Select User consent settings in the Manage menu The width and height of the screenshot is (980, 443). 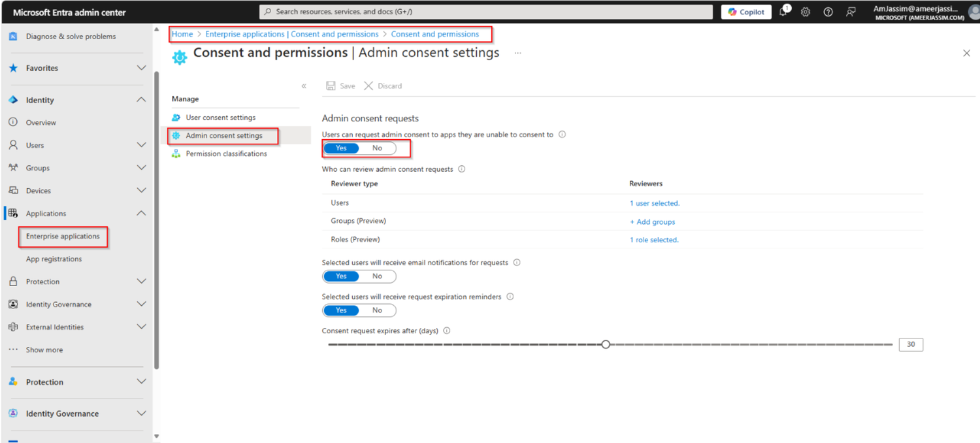tap(218, 117)
